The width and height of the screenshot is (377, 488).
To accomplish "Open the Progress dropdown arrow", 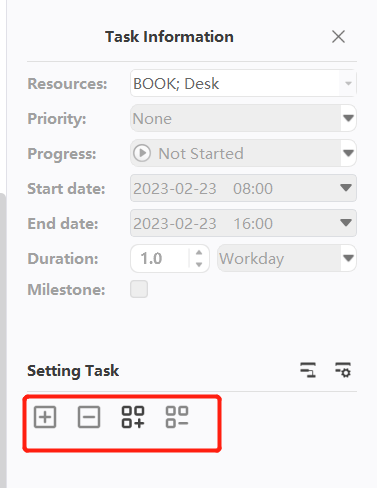I will 348,153.
